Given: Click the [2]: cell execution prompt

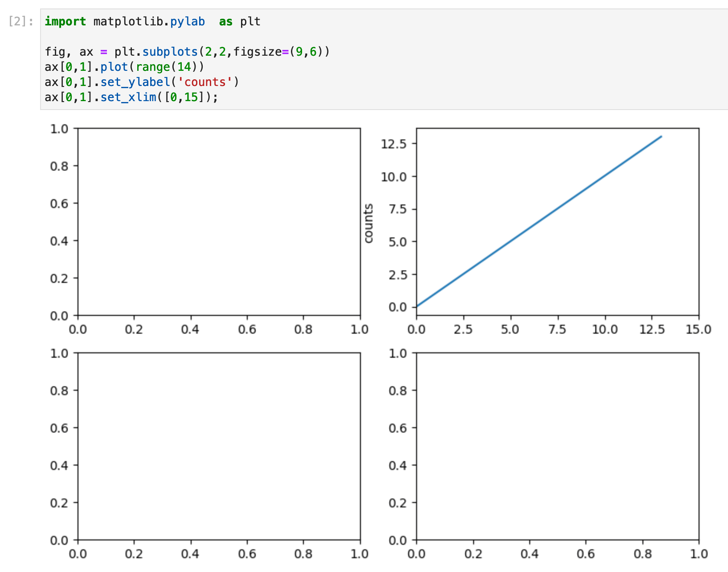Looking at the screenshot, I should (x=21, y=21).
